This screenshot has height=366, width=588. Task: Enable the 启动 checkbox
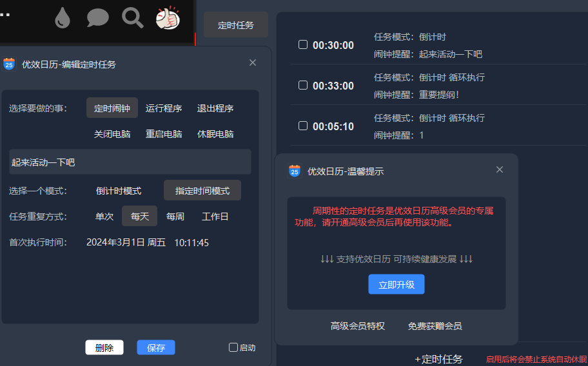(233, 347)
